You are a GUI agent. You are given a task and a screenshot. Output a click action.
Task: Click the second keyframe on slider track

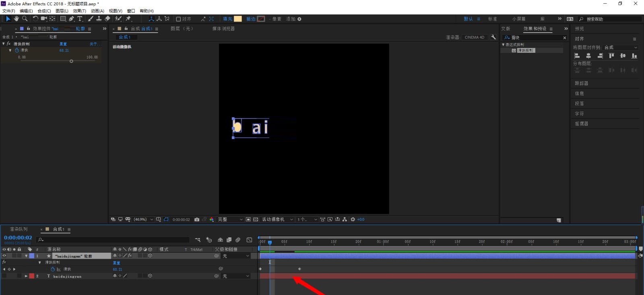click(299, 269)
